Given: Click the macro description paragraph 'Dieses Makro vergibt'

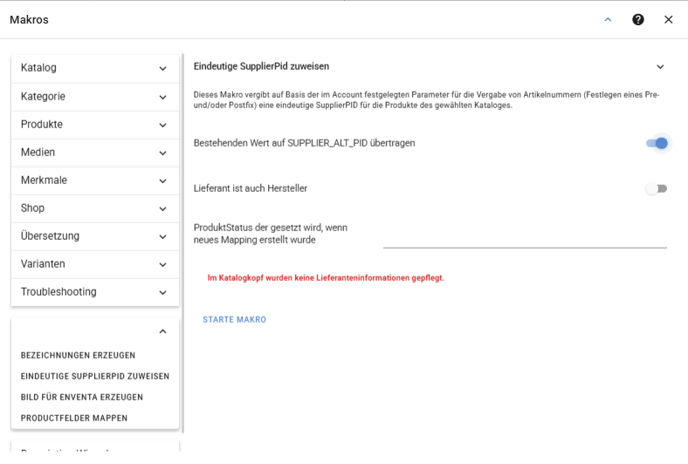Looking at the screenshot, I should pos(426,100).
